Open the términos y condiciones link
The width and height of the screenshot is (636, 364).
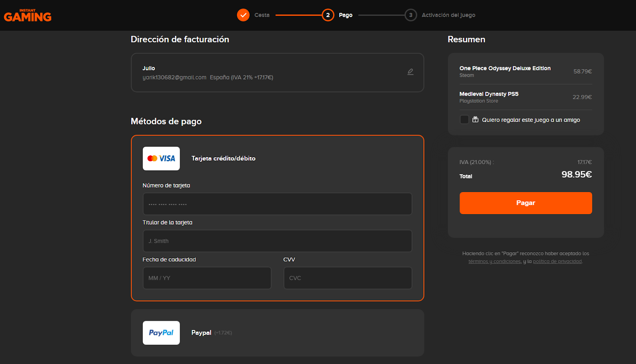pyautogui.click(x=494, y=261)
